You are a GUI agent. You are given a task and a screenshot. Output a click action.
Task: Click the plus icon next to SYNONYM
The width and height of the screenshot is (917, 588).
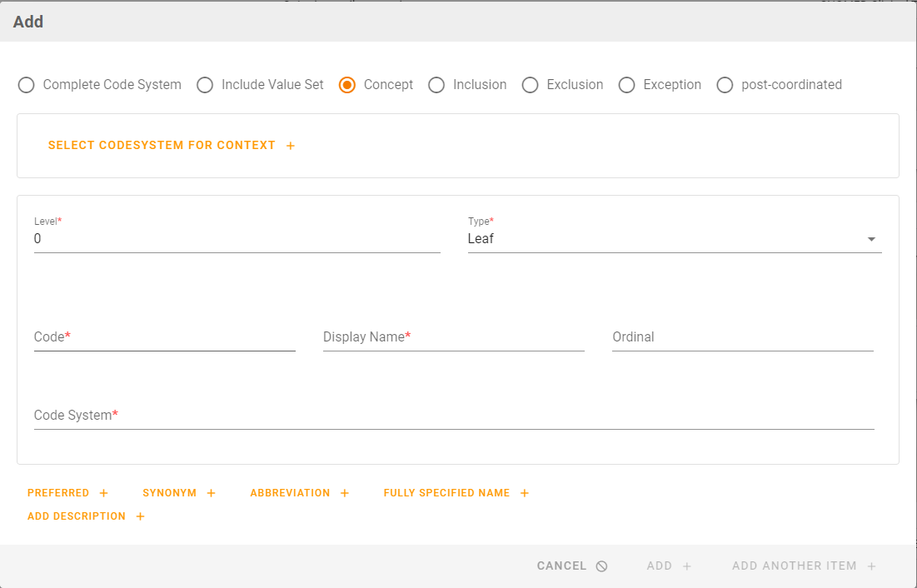pyautogui.click(x=212, y=492)
